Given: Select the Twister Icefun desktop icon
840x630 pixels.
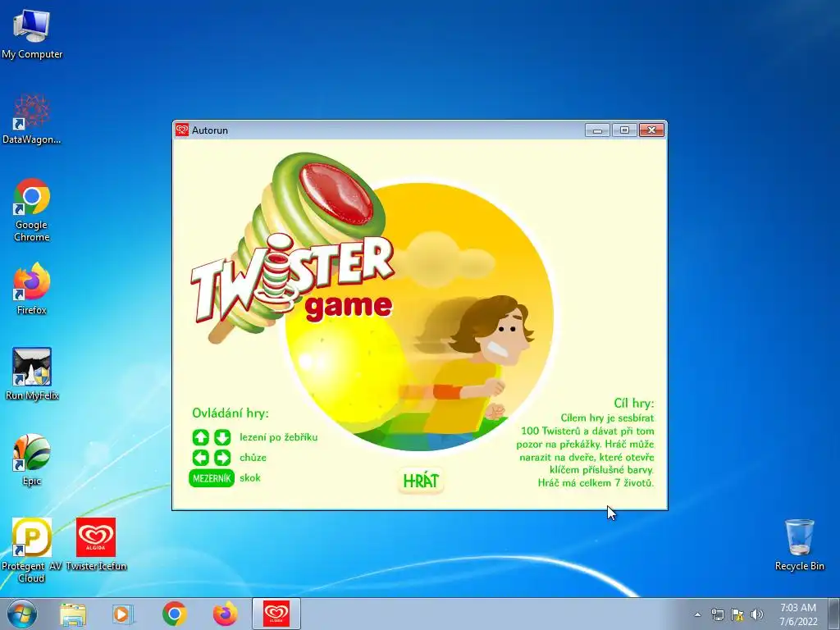Looking at the screenshot, I should coord(96,545).
